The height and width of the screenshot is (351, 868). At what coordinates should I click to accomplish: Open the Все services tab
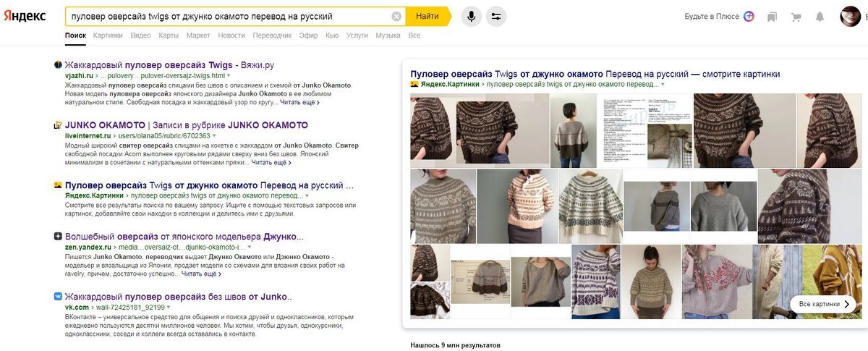(x=414, y=35)
